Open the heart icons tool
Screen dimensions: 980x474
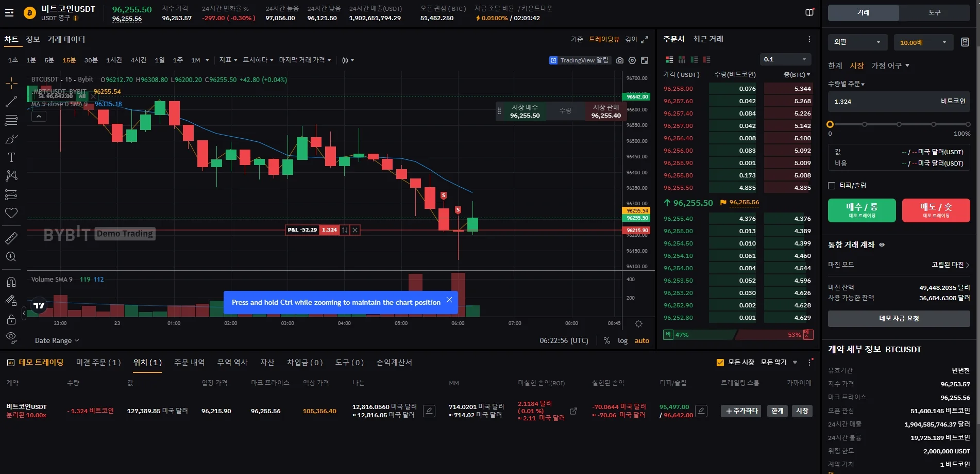coord(11,213)
